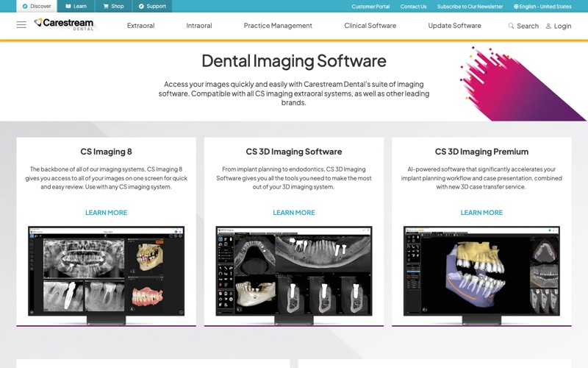Click Learn More under CS 3D Imaging Software

[294, 213]
